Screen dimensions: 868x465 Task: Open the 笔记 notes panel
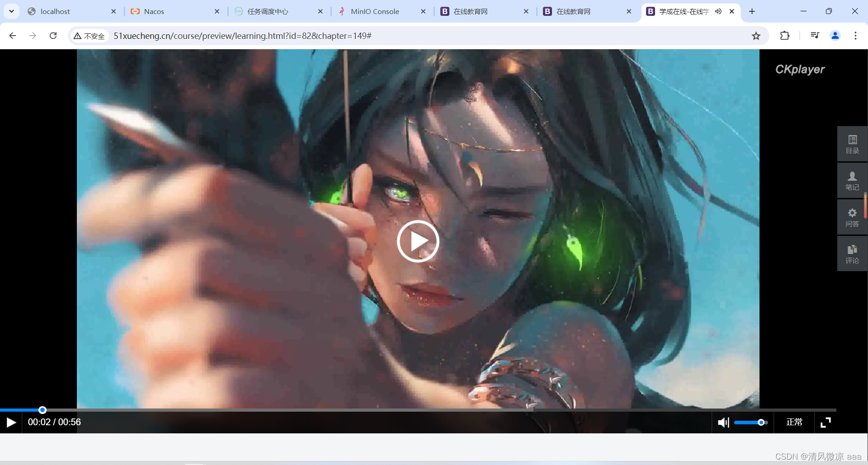point(852,181)
